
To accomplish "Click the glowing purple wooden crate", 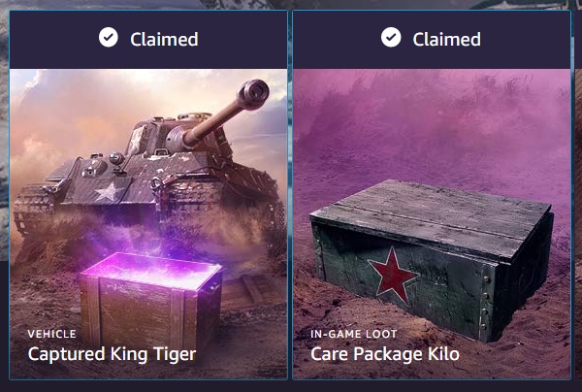I will pyautogui.click(x=150, y=297).
